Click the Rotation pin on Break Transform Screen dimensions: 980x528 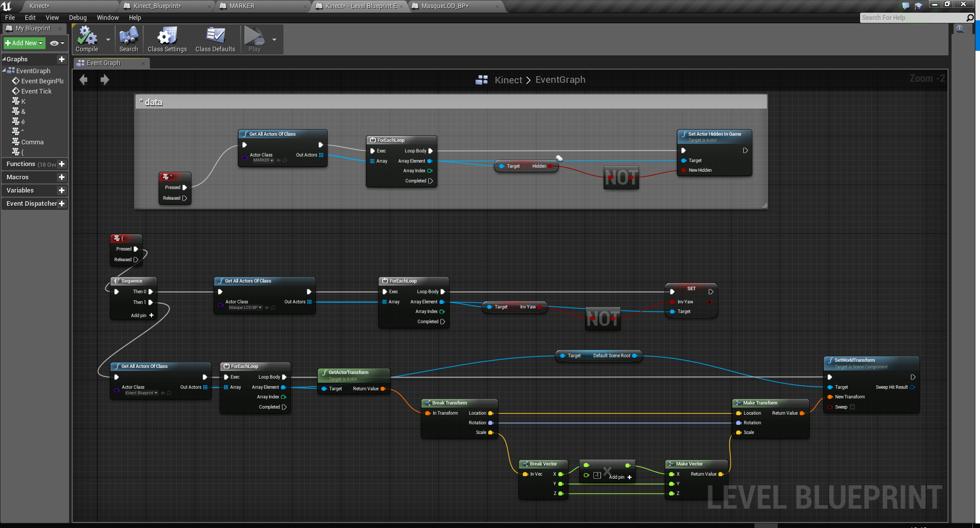(x=490, y=423)
